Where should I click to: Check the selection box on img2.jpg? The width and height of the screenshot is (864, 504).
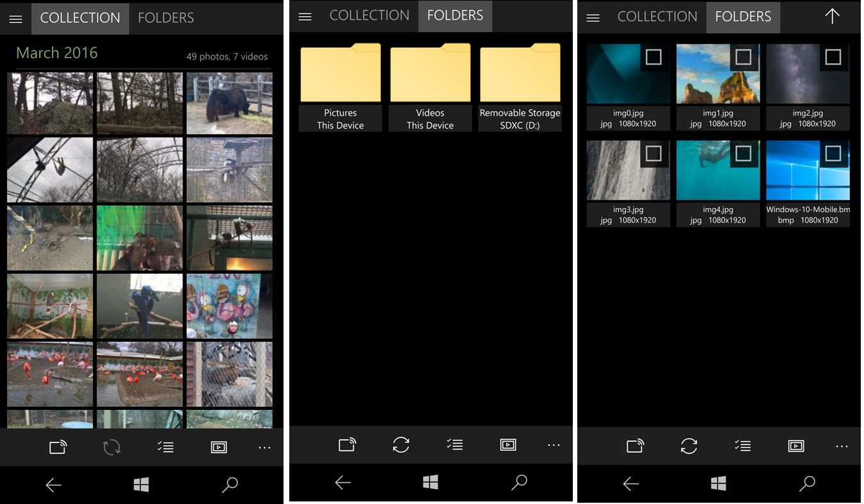tap(833, 58)
